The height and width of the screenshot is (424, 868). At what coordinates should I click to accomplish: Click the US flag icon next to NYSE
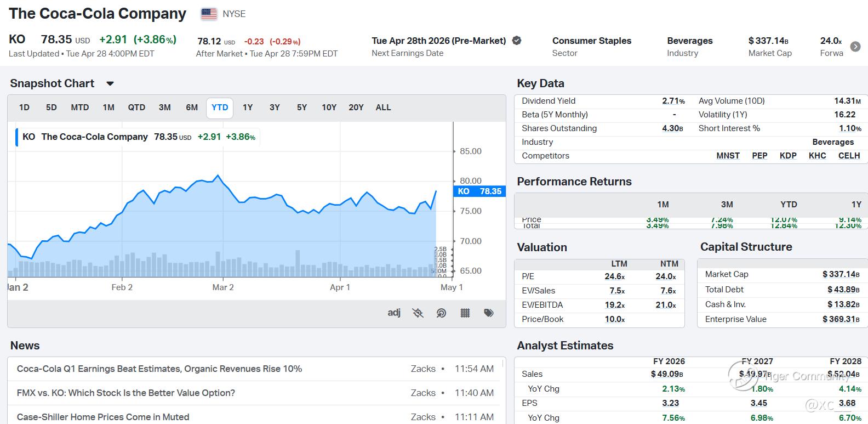coord(209,14)
